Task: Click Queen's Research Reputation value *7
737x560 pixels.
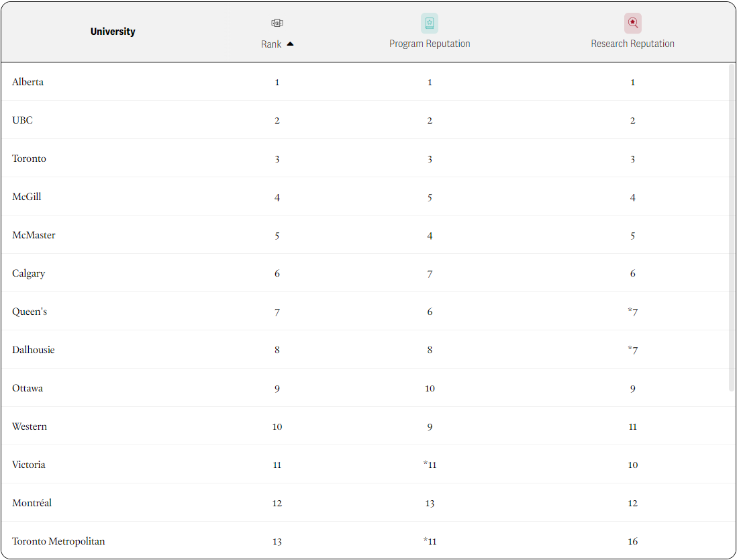Action: 633,312
